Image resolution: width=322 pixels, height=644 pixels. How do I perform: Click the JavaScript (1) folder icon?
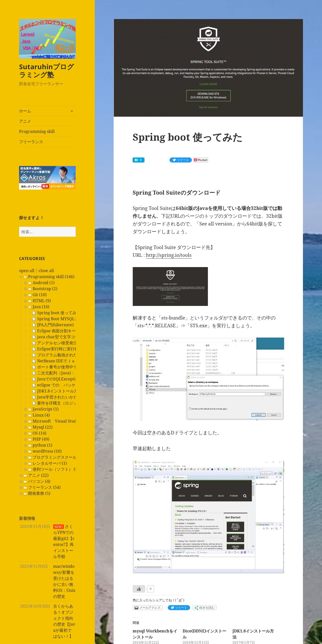point(30,410)
